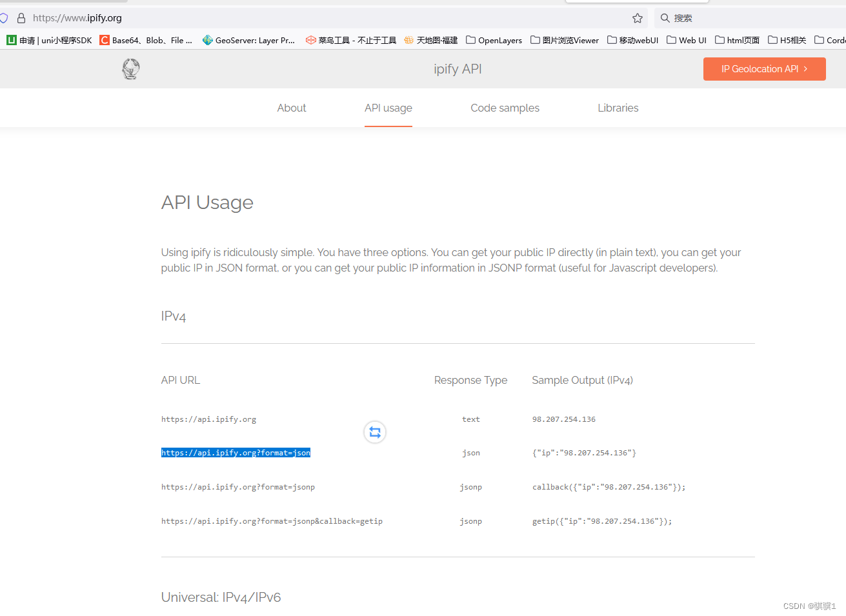This screenshot has width=846, height=616.
Task: Click the getip({"ip":...}) sample output
Action: click(x=602, y=521)
